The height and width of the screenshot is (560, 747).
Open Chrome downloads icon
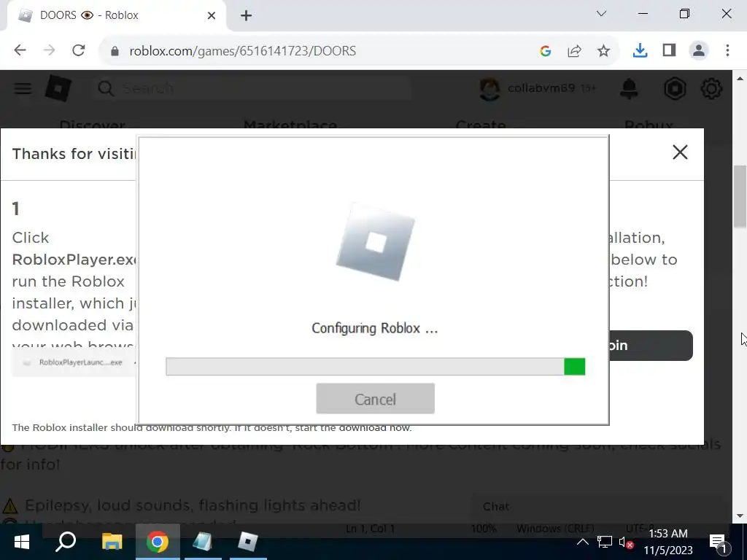click(640, 50)
